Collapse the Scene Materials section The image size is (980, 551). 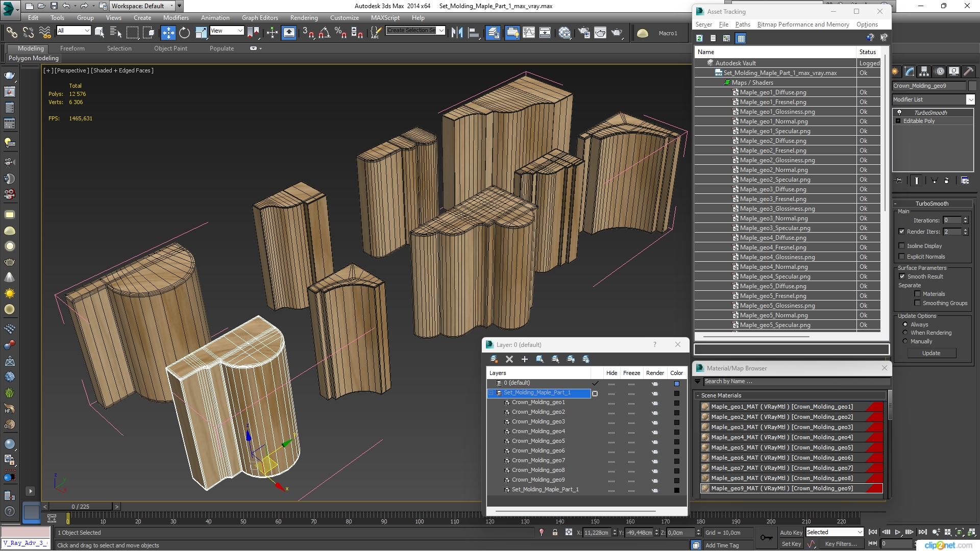click(x=698, y=395)
